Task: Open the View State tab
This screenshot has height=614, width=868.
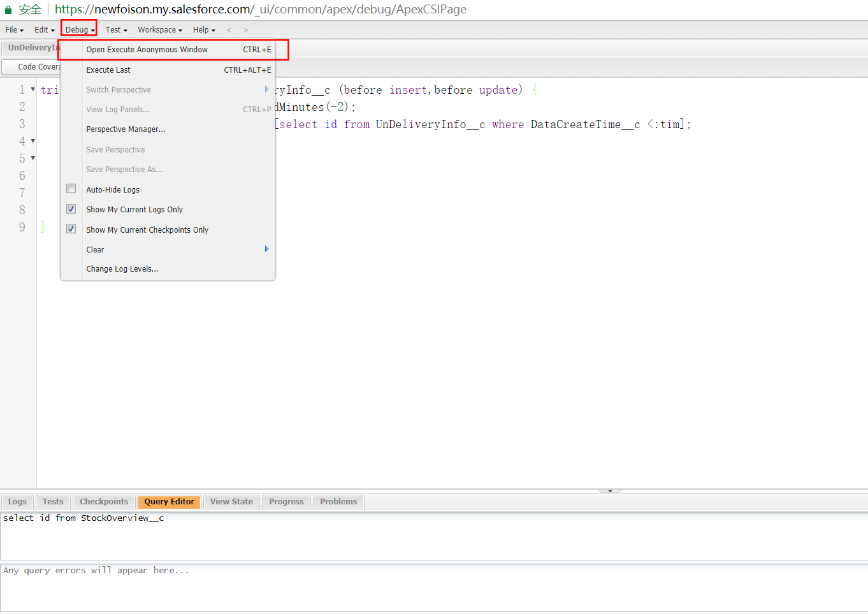Action: (x=231, y=502)
